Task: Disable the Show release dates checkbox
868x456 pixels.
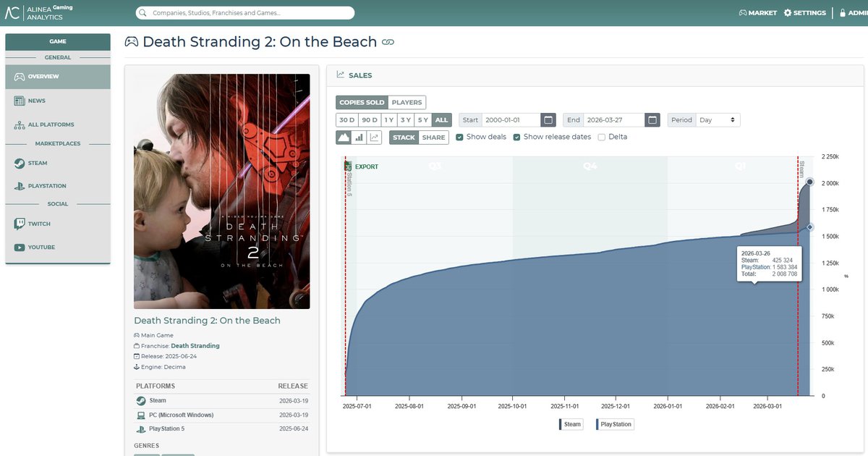Action: [x=516, y=137]
